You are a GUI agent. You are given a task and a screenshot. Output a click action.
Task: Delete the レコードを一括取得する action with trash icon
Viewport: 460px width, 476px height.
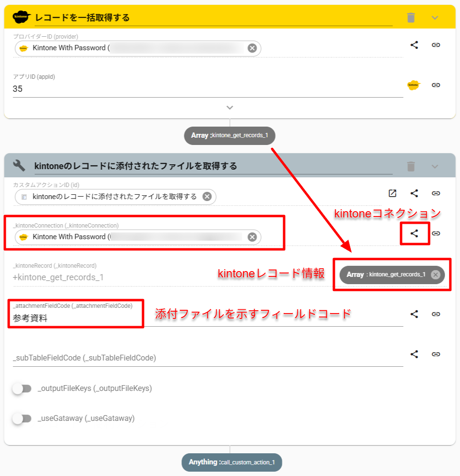click(x=411, y=18)
